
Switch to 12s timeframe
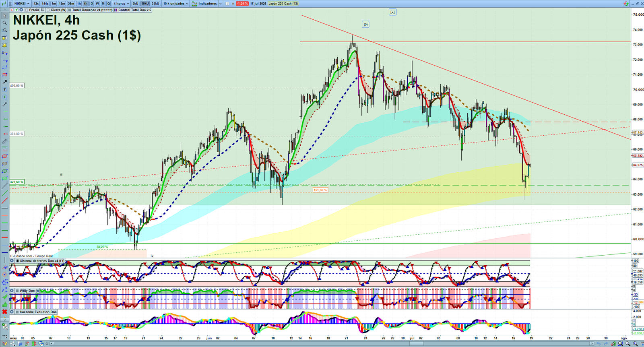click(36, 4)
